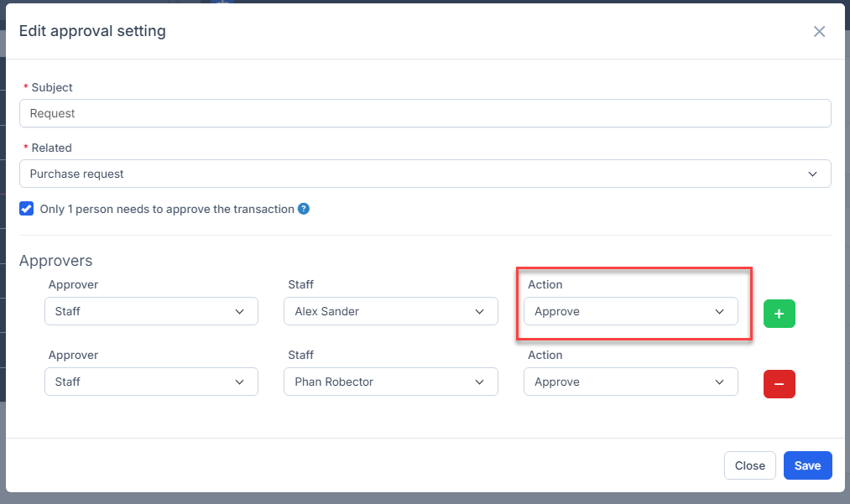The height and width of the screenshot is (504, 850).
Task: Close the dialog using the X icon
Action: pyautogui.click(x=819, y=32)
